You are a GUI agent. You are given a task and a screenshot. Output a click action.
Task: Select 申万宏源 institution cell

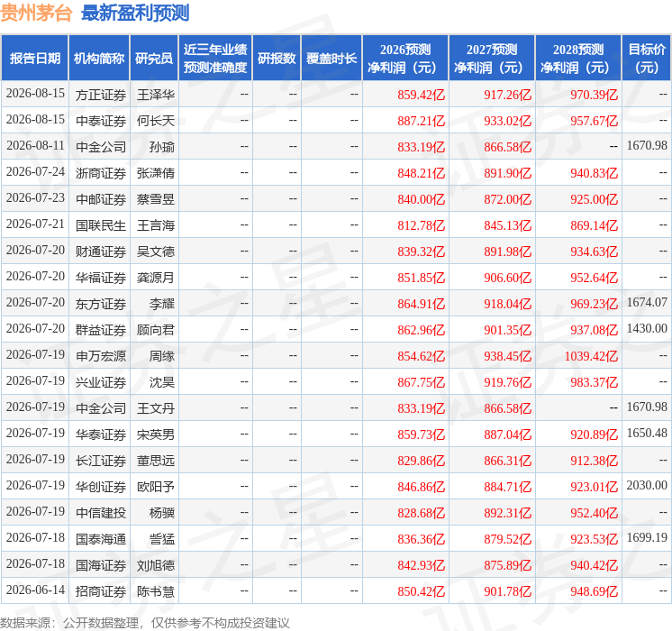101,356
